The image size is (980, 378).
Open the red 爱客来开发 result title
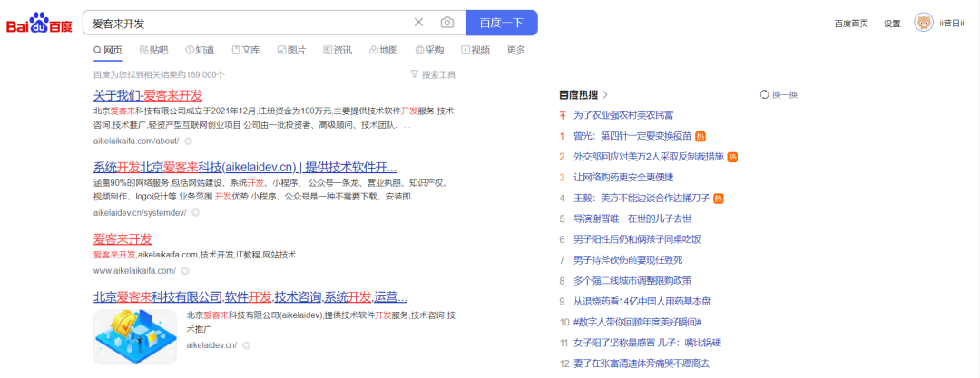click(x=122, y=238)
